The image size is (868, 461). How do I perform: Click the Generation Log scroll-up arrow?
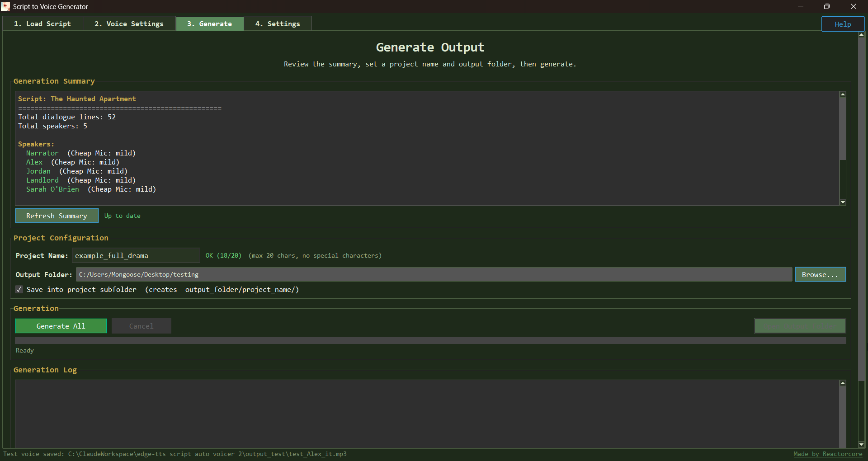click(x=843, y=383)
